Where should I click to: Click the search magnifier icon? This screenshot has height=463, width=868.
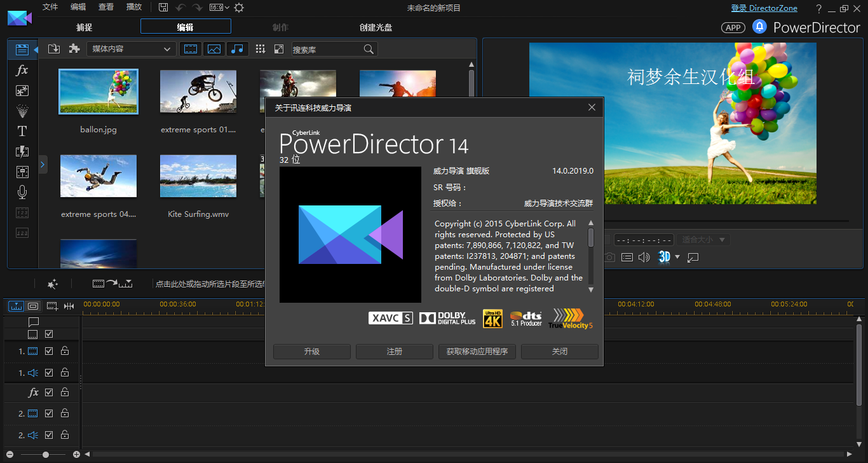tap(369, 49)
